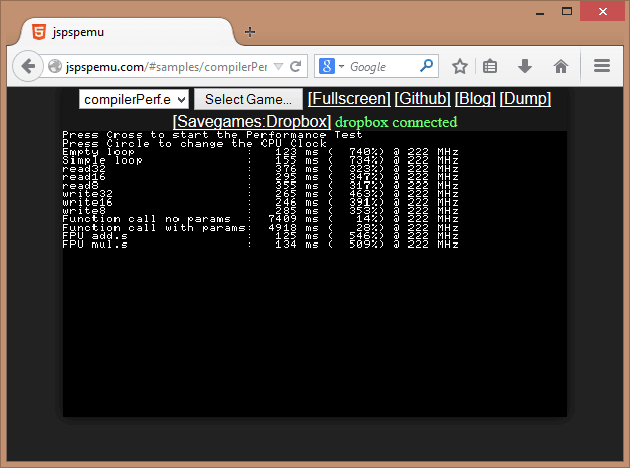
Task: Click the site identity globe icon
Action: pyautogui.click(x=55, y=67)
